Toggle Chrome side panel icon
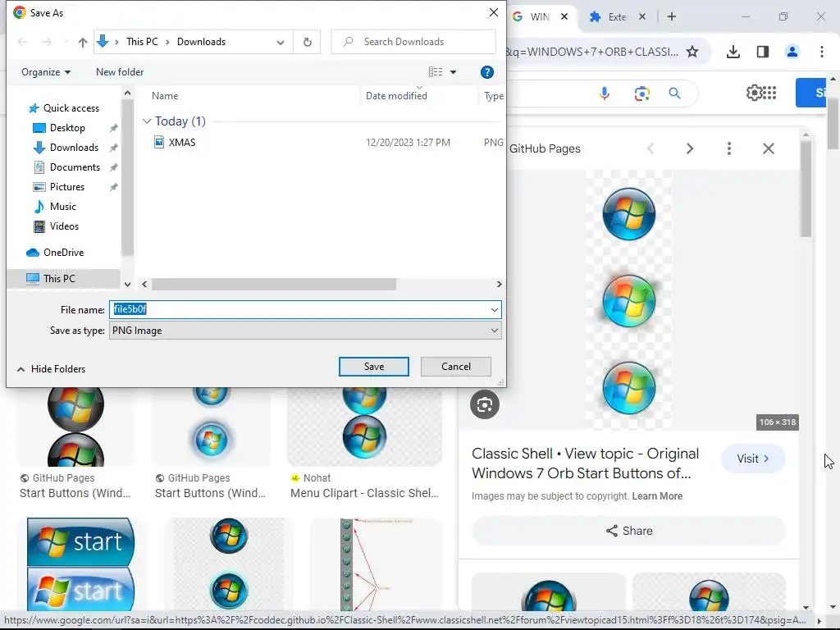This screenshot has width=840, height=630. coord(762,52)
